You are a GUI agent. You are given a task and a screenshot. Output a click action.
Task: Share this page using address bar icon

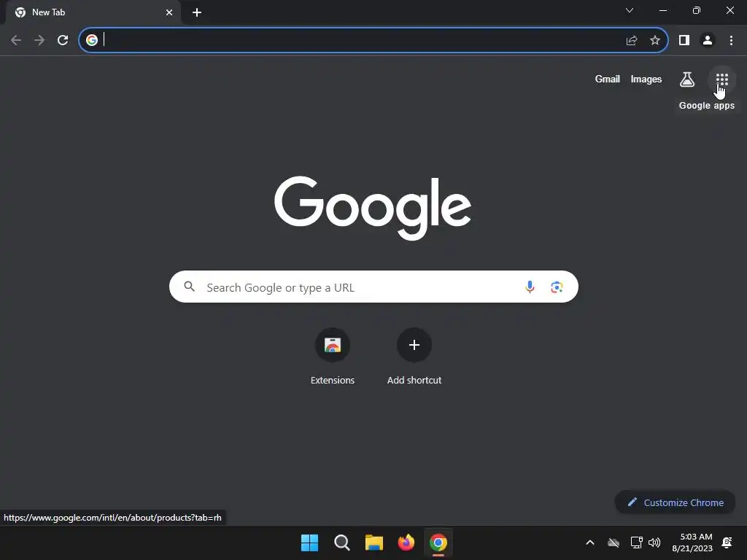632,40
